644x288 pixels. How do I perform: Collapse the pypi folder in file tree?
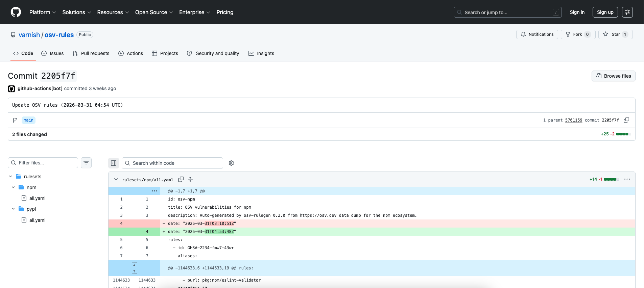click(13, 209)
